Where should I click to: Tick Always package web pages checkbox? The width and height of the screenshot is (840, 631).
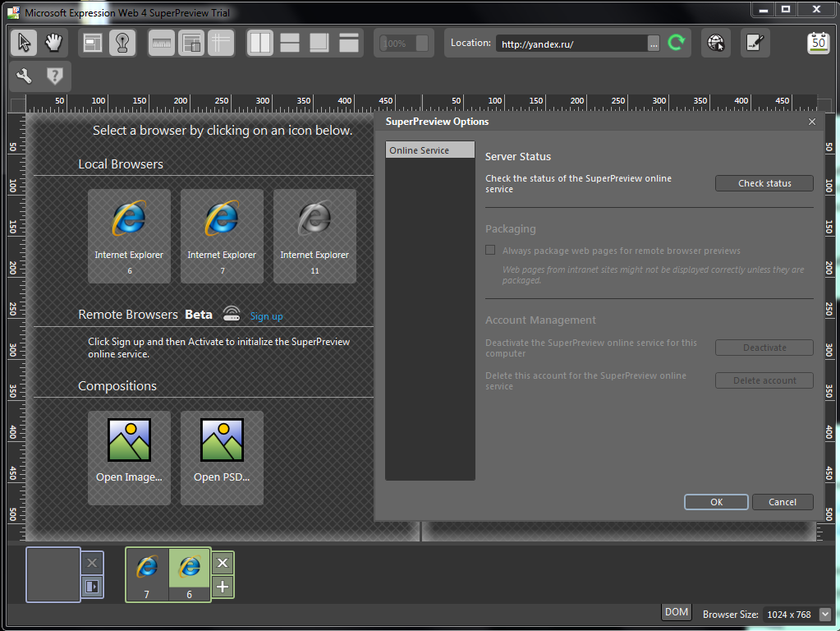point(490,250)
